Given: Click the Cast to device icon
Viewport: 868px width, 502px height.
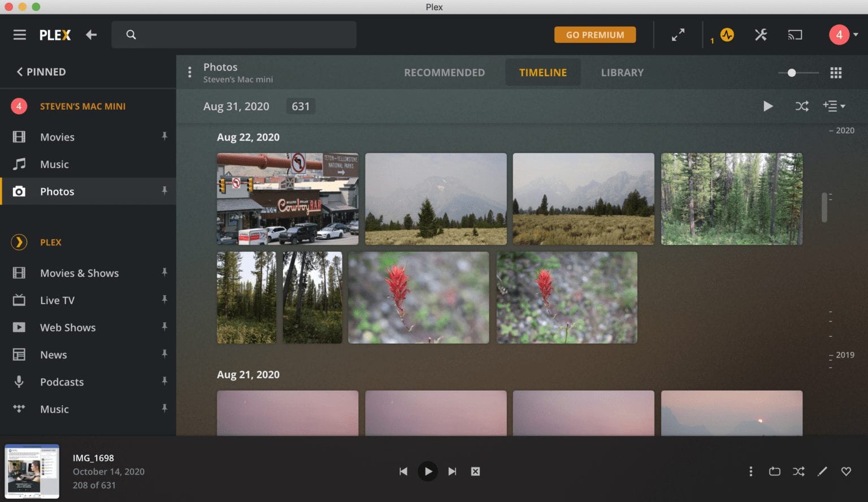Looking at the screenshot, I should click(x=795, y=34).
